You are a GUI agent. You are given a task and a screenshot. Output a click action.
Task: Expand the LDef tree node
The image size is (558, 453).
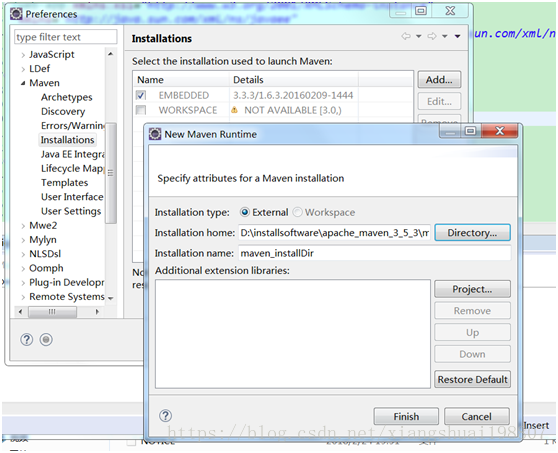23,69
